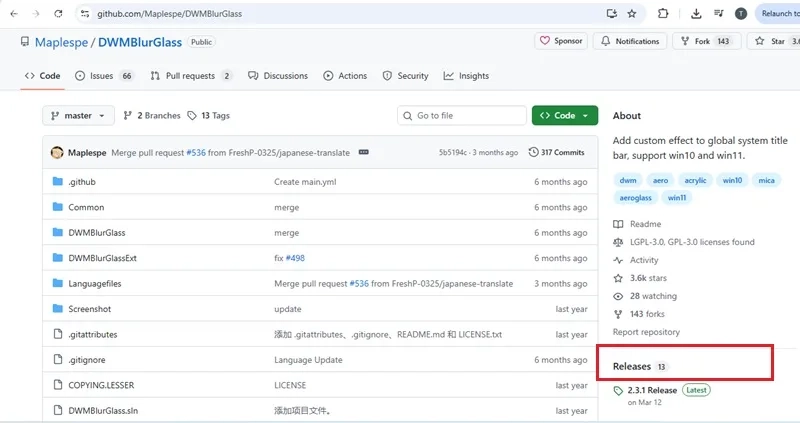Select the aeroglass topic tag
This screenshot has width=800, height=423.
634,198
